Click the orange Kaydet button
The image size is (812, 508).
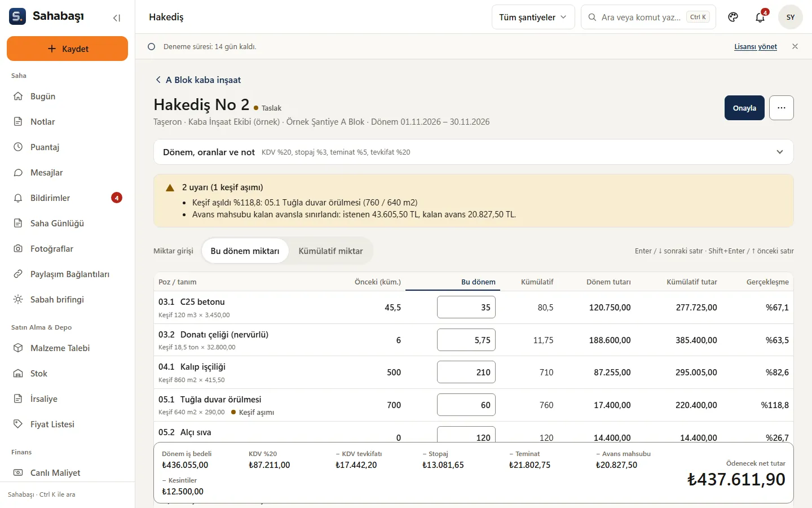coord(67,49)
